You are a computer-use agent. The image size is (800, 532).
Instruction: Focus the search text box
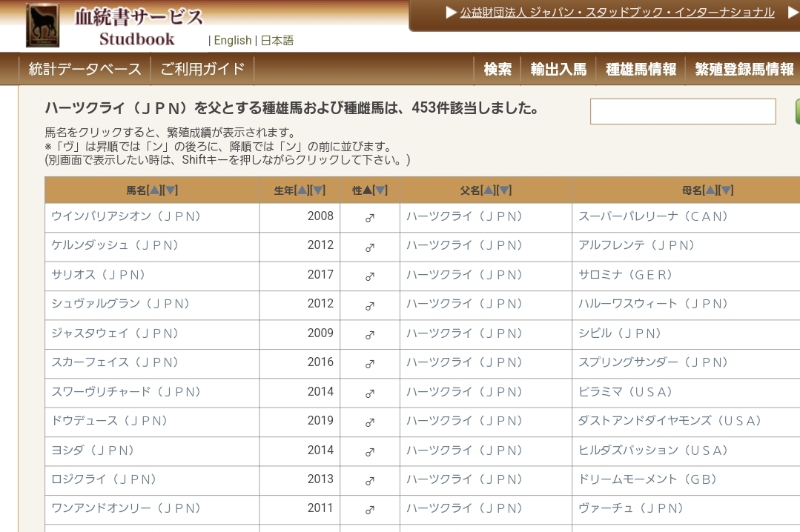682,112
